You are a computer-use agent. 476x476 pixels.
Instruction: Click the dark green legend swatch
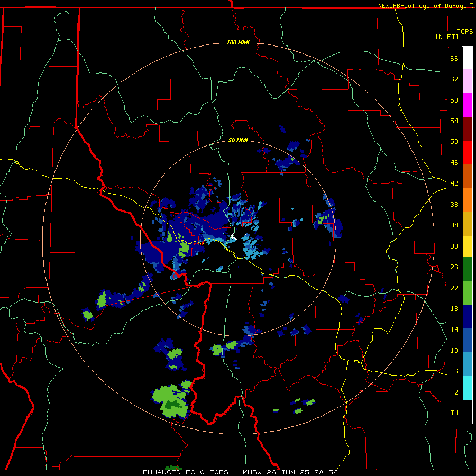(467, 269)
